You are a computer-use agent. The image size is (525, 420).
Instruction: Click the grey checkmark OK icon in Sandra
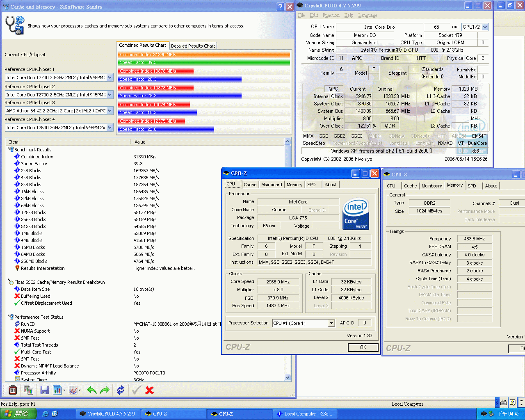(x=136, y=390)
